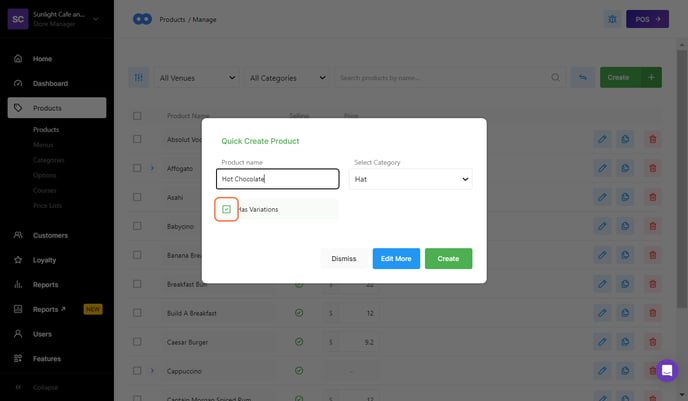Click the Product name input field

(x=277, y=179)
